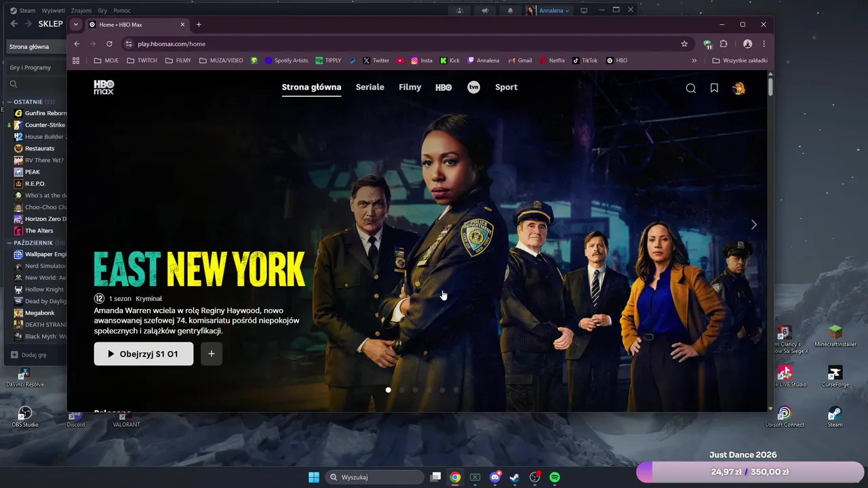868x488 pixels.
Task: Go back in Chrome browser
Action: click(77, 43)
